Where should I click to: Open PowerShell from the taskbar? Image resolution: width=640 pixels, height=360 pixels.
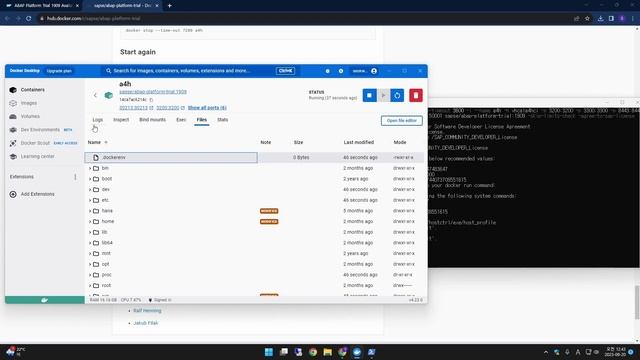tap(371, 352)
